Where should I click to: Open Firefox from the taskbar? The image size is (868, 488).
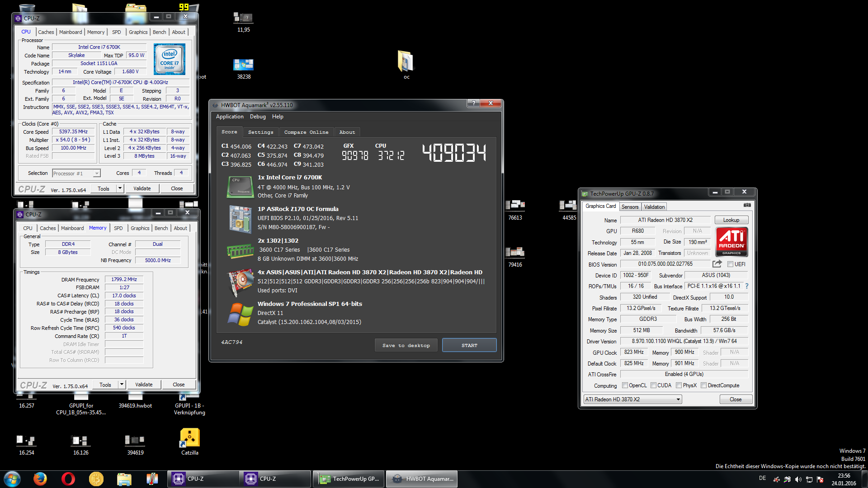[40, 479]
